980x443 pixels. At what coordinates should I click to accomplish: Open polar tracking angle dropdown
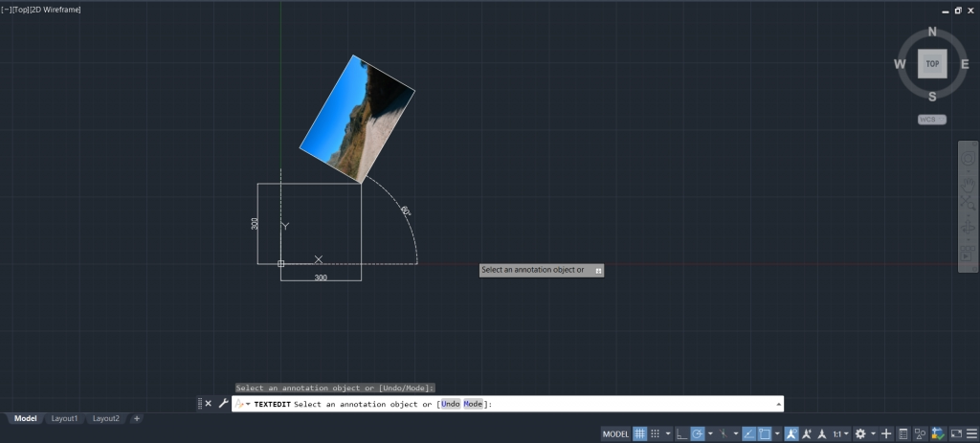tap(711, 433)
